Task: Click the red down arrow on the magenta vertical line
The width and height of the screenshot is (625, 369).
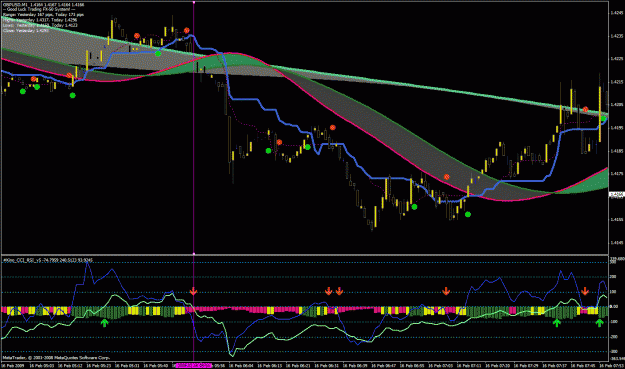Action: click(193, 291)
